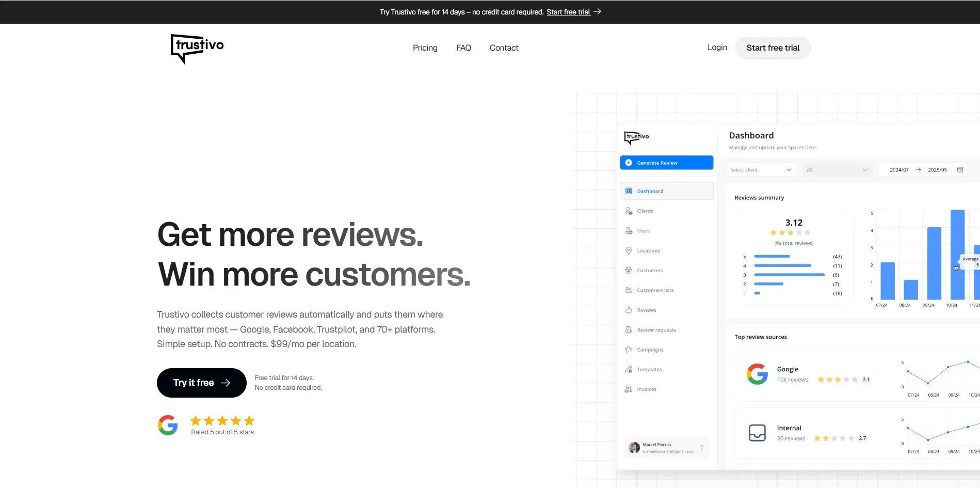Click the Dashboard grid icon in the sidebar

pyautogui.click(x=629, y=191)
